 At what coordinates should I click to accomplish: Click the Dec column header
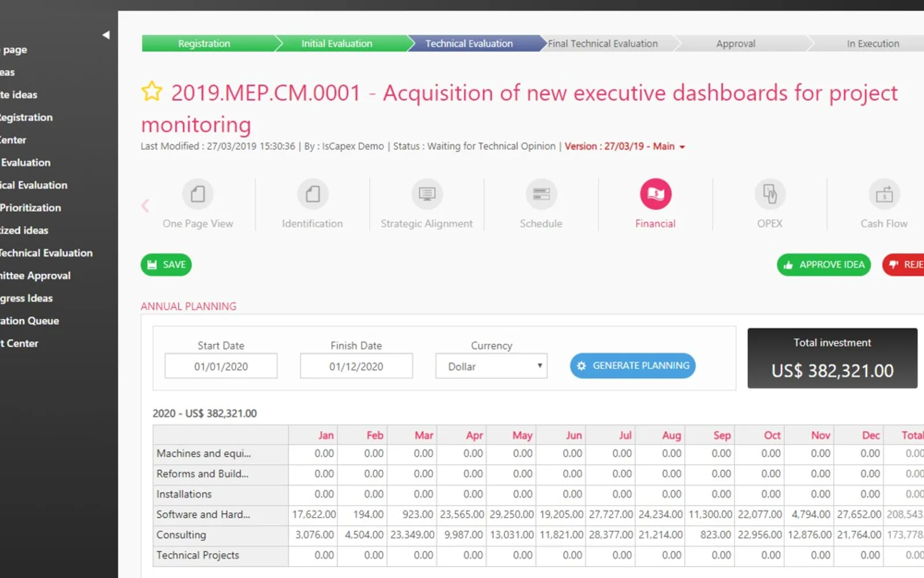coord(859,435)
